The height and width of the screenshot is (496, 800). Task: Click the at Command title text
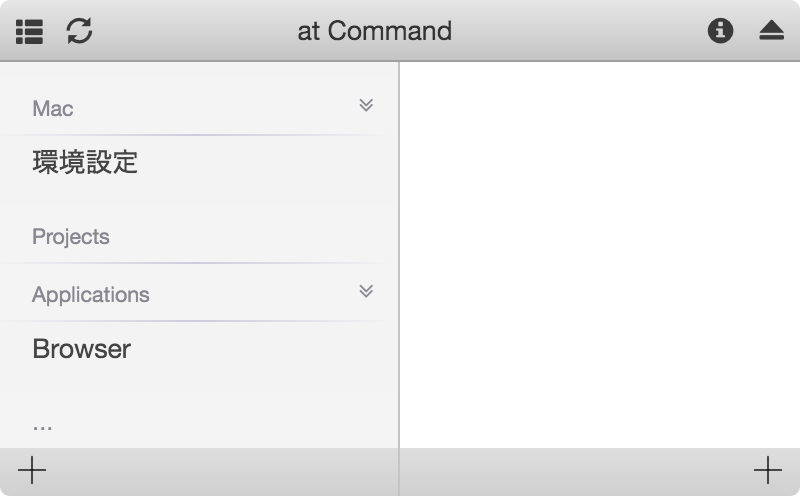tap(374, 31)
